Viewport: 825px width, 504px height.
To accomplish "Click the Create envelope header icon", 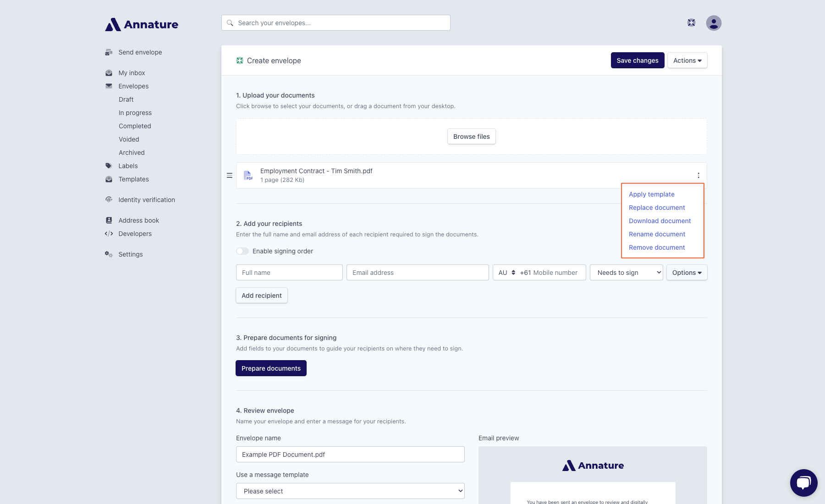I will pos(240,60).
